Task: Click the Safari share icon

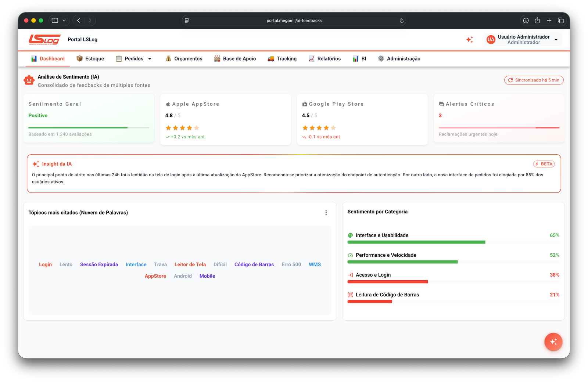Action: pos(537,21)
